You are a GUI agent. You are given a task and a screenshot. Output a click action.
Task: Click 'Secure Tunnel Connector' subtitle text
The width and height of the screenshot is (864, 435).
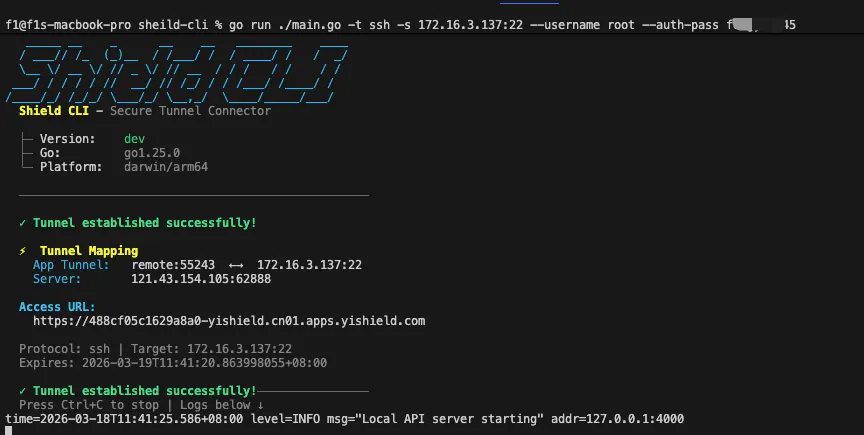(190, 111)
